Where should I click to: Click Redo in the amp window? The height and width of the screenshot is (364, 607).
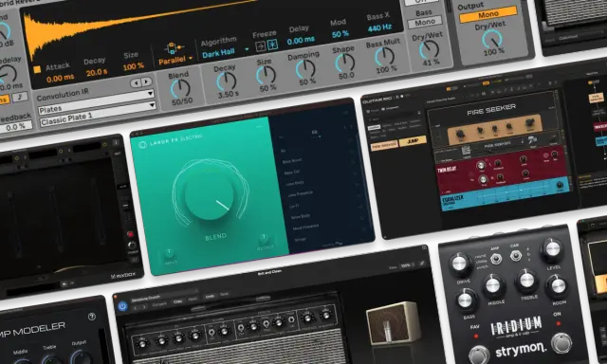(x=225, y=295)
